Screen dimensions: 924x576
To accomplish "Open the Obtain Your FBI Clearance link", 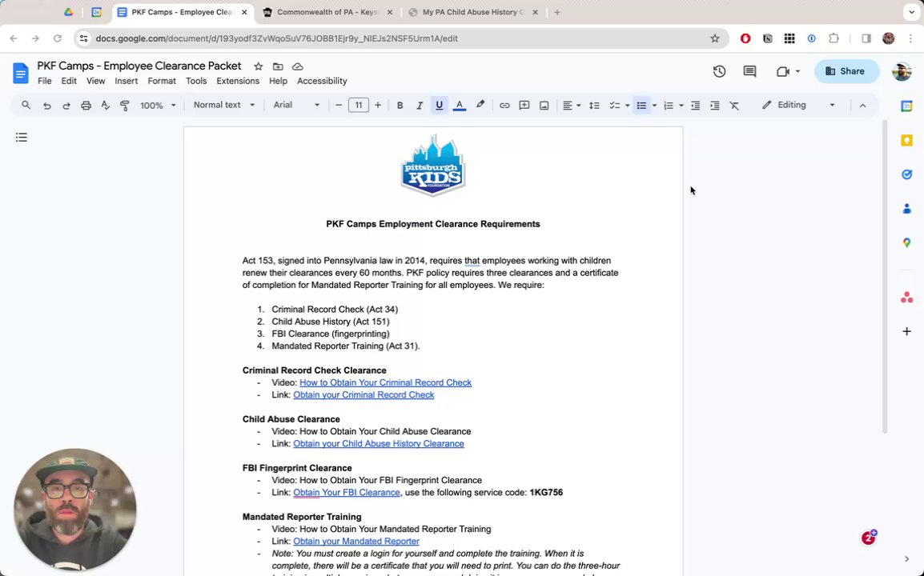I will click(347, 493).
